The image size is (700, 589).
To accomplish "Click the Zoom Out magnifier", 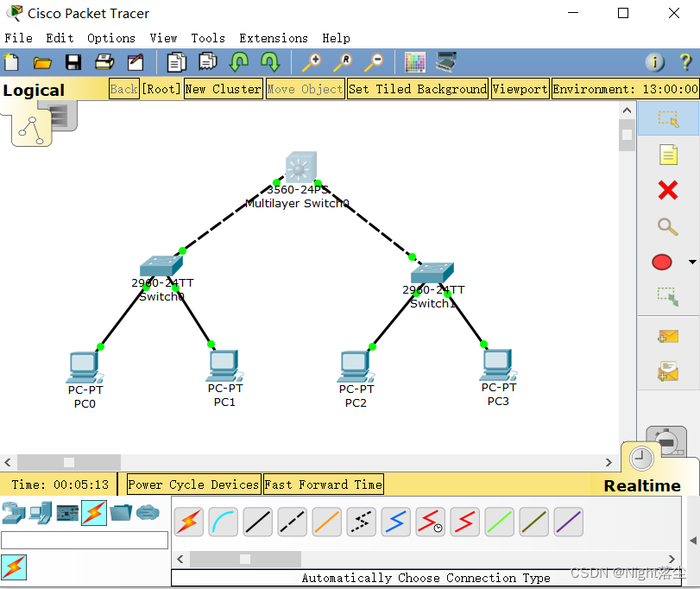I will [x=374, y=62].
